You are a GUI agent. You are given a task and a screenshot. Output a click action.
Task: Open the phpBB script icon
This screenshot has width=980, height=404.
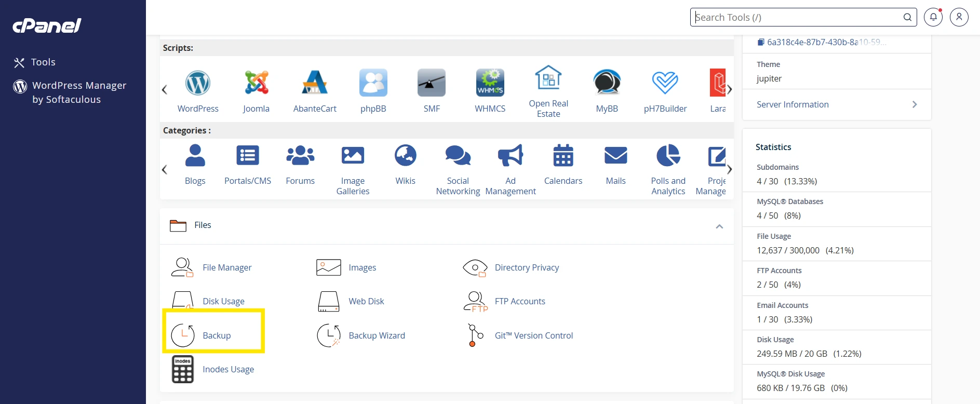pyautogui.click(x=373, y=83)
